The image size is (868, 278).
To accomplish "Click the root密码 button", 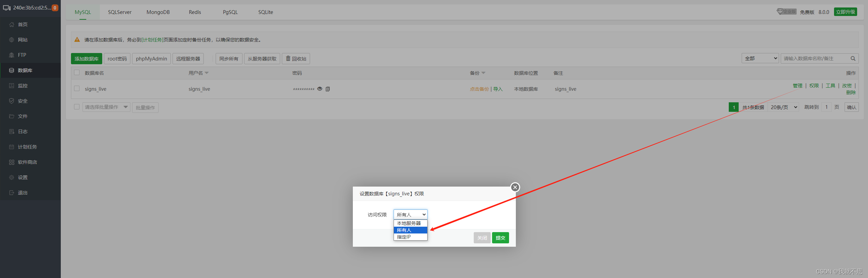I will coord(117,58).
